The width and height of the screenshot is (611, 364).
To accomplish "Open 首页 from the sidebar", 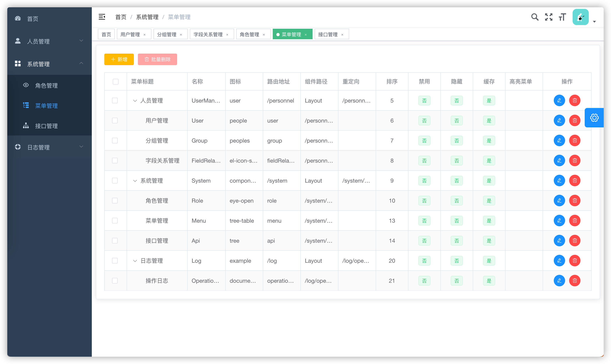I will pyautogui.click(x=49, y=18).
